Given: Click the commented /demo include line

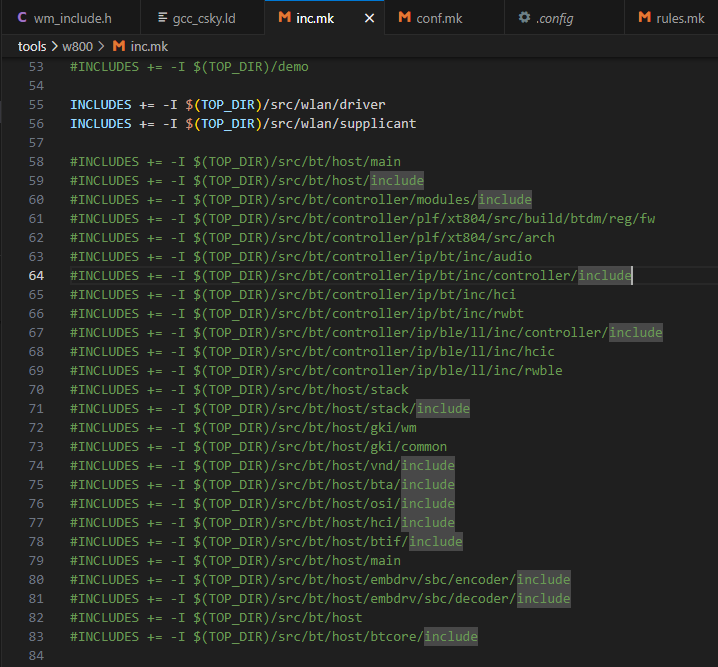Looking at the screenshot, I should (x=189, y=67).
